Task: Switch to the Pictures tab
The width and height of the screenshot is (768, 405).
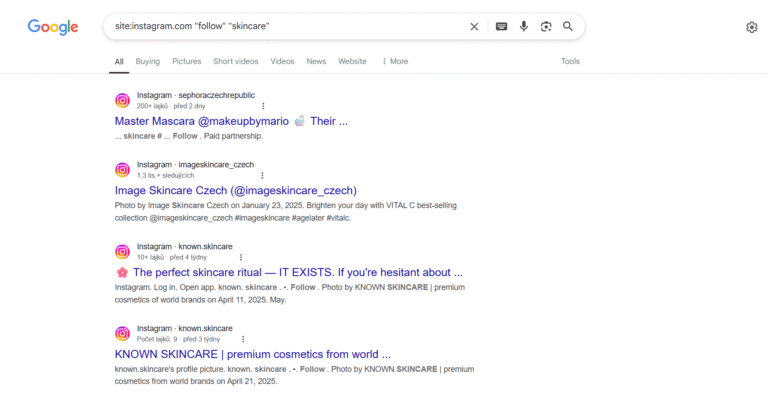Action: 187,61
